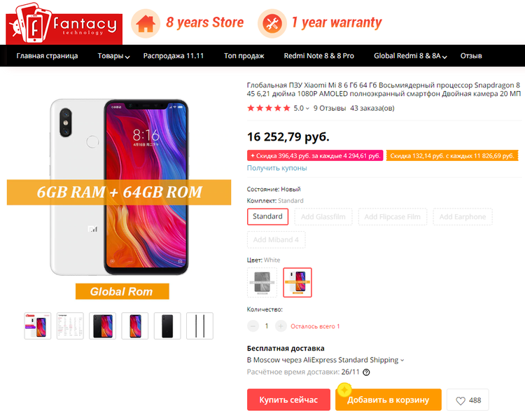Screen dimensions: 525x420
Task: Select the black phone back thumbnail
Action: tap(167, 326)
